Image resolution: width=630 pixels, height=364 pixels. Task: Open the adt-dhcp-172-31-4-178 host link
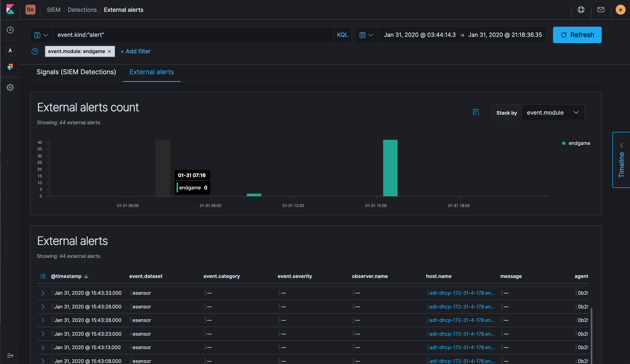[x=462, y=293]
